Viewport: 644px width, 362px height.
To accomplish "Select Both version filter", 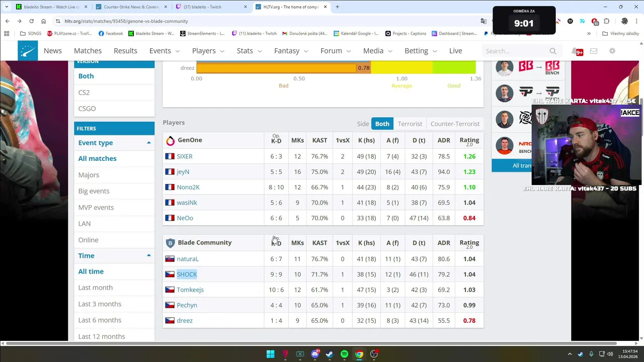I will (86, 76).
